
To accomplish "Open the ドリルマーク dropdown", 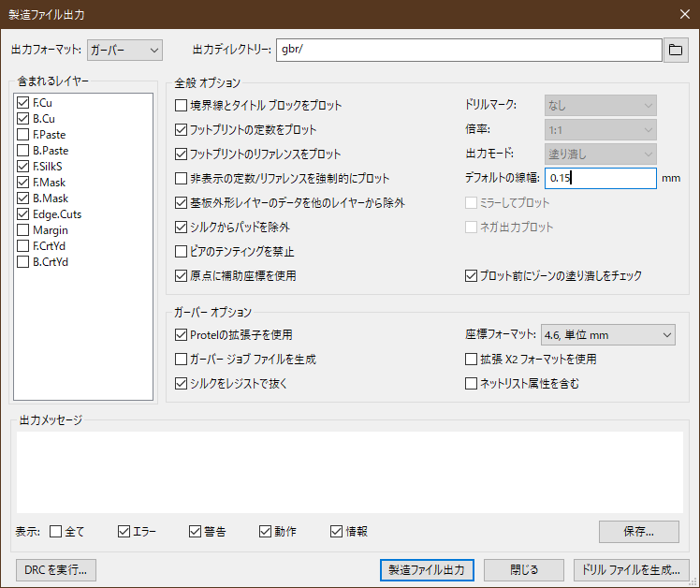I will (x=600, y=106).
